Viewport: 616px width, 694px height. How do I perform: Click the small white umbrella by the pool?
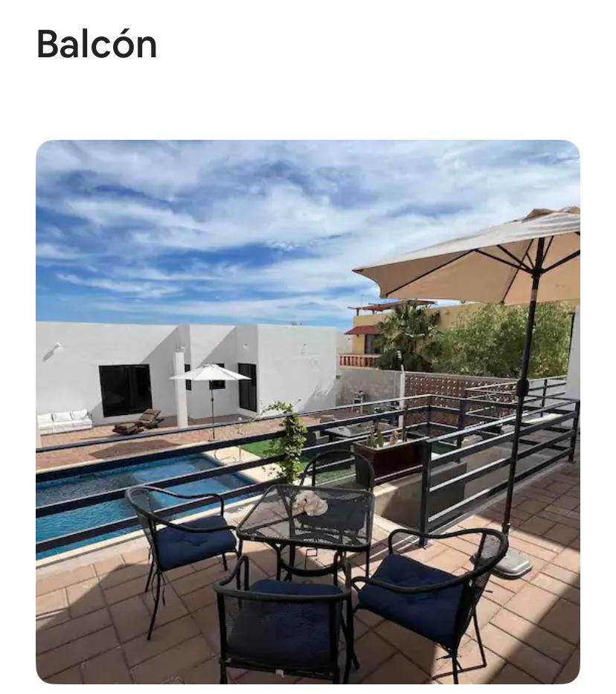[x=211, y=373]
